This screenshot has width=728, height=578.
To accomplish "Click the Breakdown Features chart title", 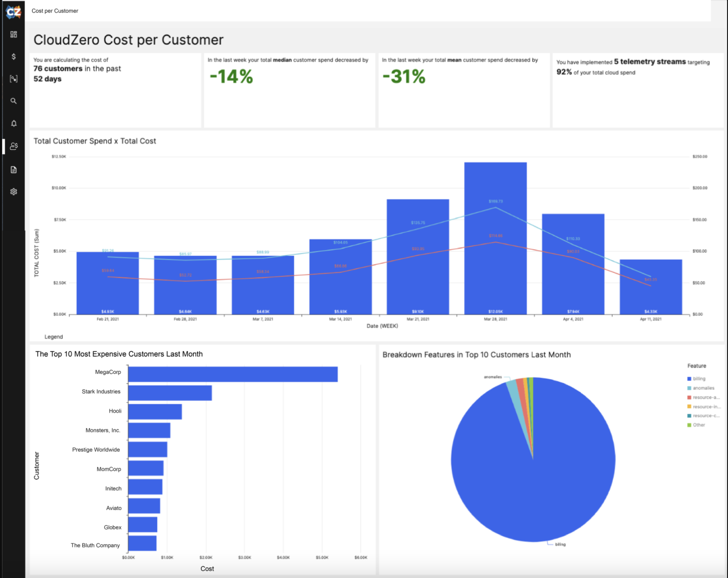I will tap(476, 355).
